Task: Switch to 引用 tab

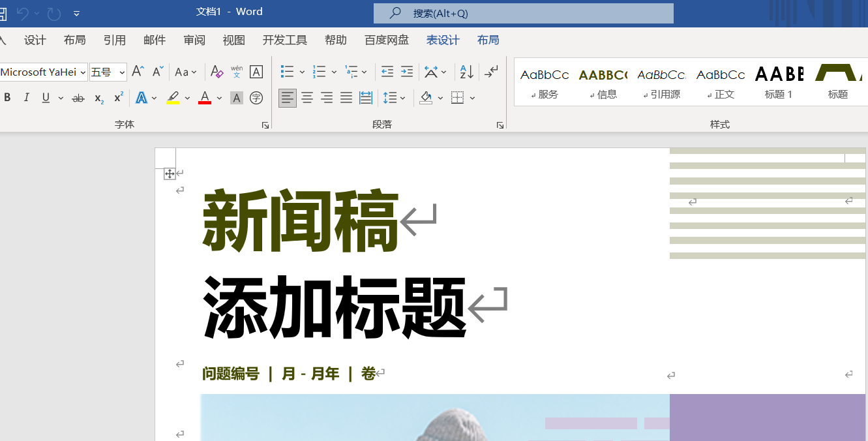Action: (115, 40)
